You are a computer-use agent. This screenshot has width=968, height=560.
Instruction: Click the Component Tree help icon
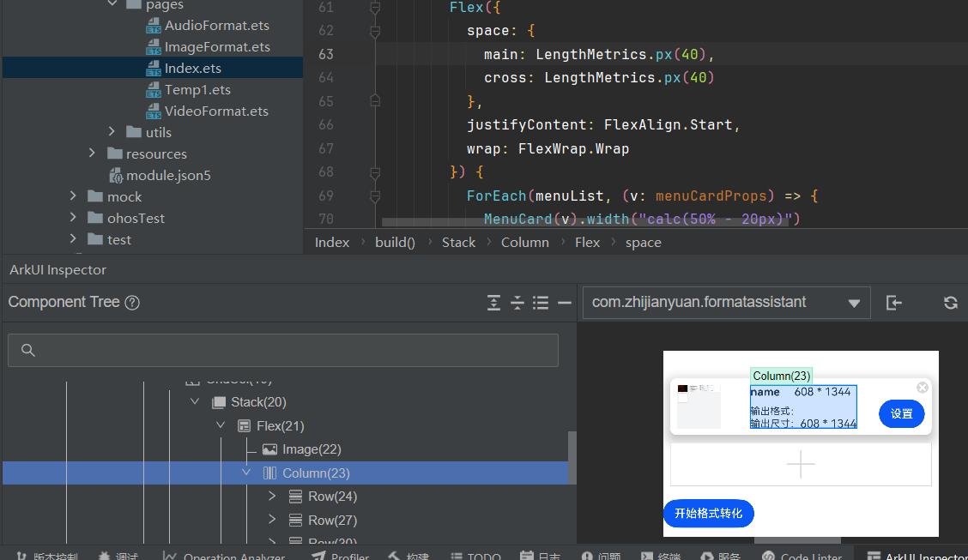click(132, 303)
